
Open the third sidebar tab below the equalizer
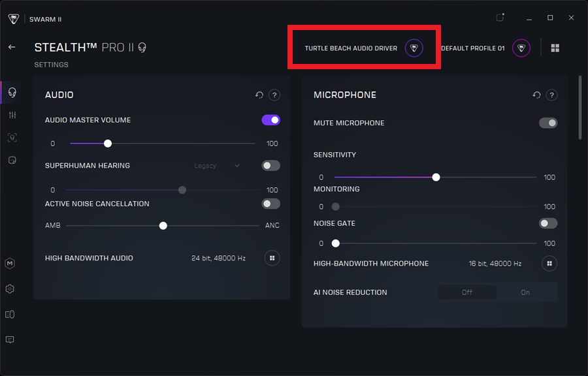click(12, 138)
